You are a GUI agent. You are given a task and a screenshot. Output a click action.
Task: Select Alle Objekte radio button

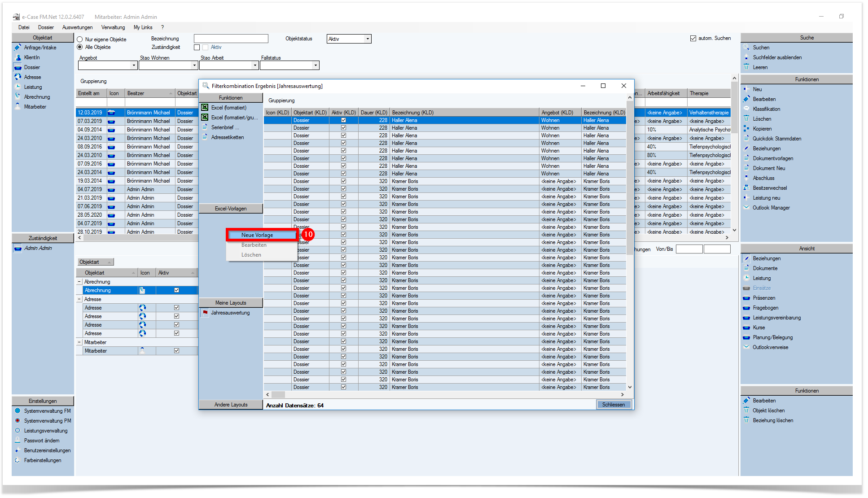80,47
